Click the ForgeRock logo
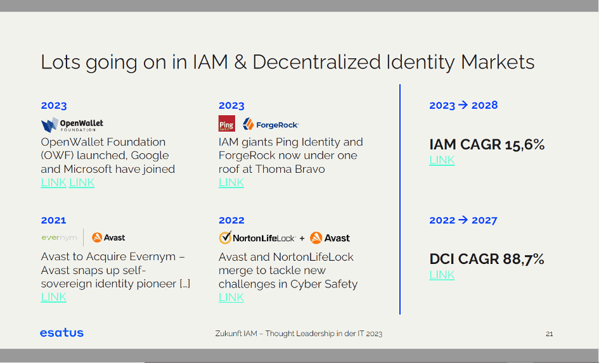This screenshot has width=599, height=364. (x=271, y=124)
